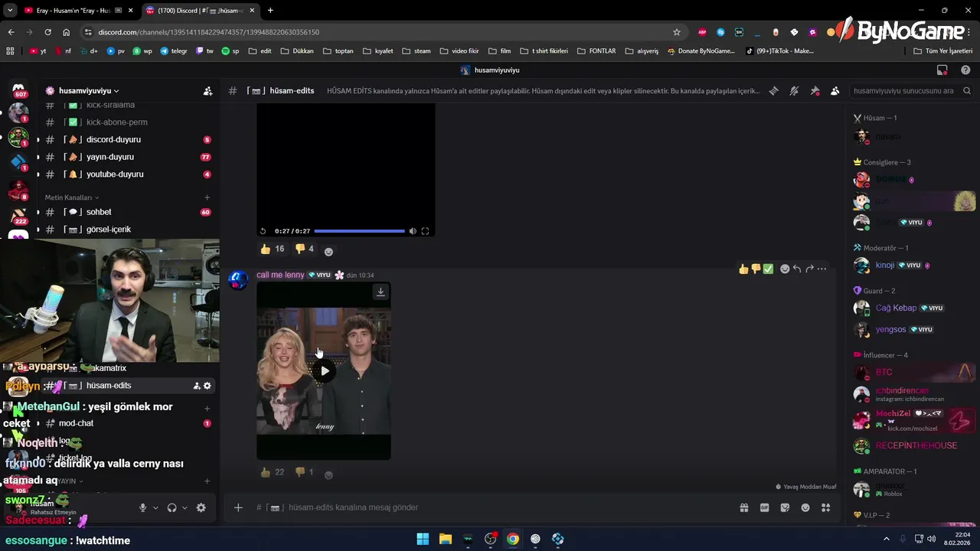Open member yengsos profile
The height and width of the screenshot is (551, 980).
[x=912, y=329]
